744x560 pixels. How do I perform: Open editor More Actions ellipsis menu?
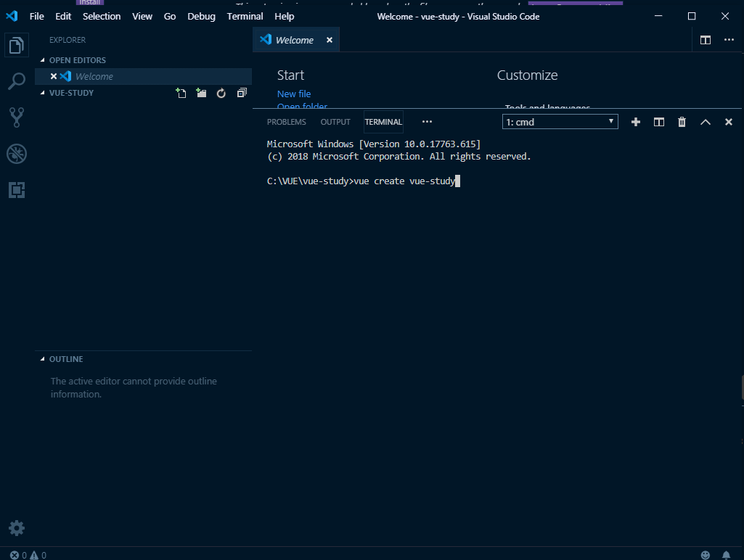coord(729,40)
